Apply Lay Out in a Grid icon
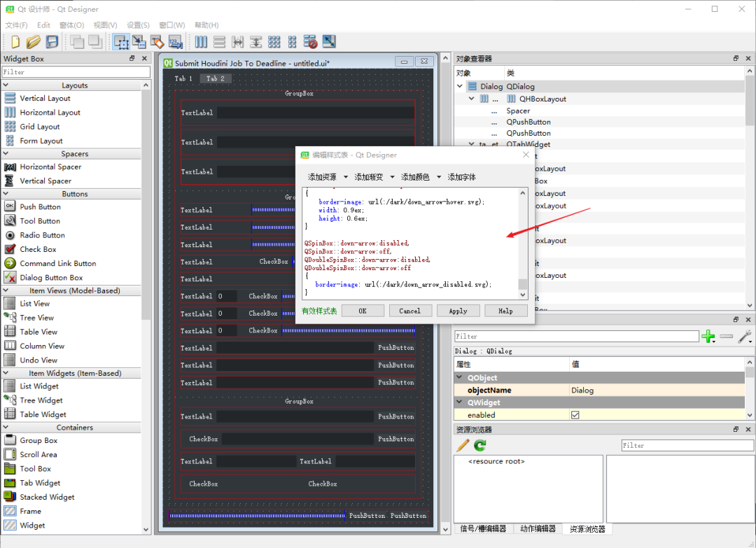This screenshot has height=548, width=756. pyautogui.click(x=274, y=42)
